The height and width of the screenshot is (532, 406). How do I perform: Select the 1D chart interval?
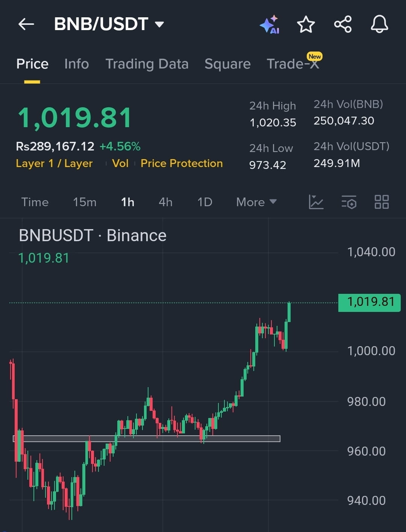pos(205,202)
